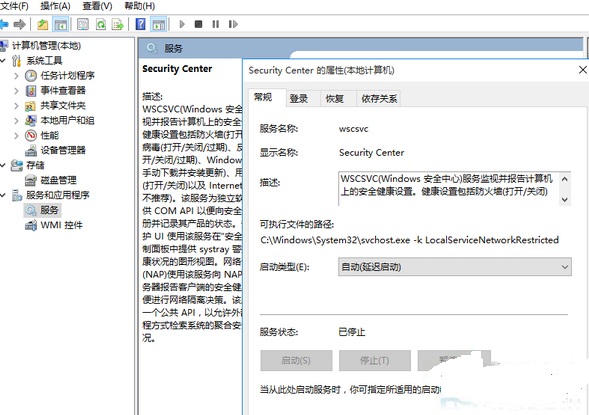Click the 共享文件夹 icon

[30, 106]
